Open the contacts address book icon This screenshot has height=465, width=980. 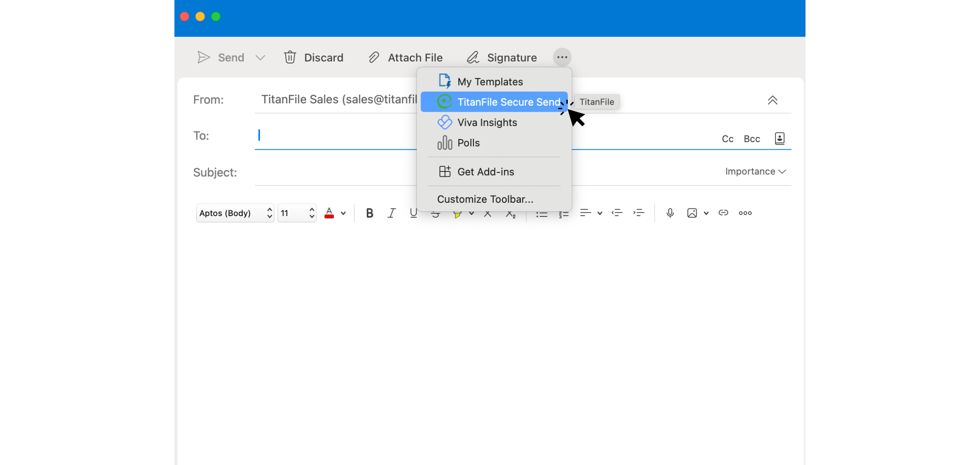click(x=779, y=139)
